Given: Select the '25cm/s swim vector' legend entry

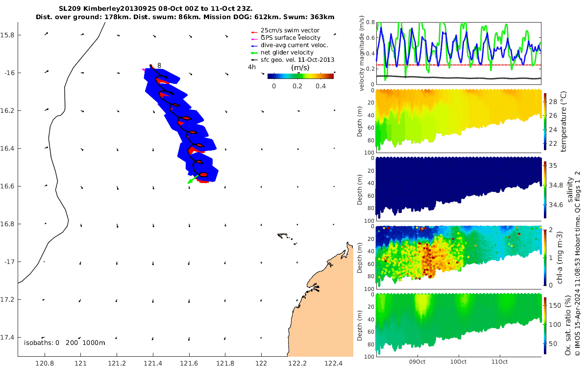Looking at the screenshot, I should [290, 30].
